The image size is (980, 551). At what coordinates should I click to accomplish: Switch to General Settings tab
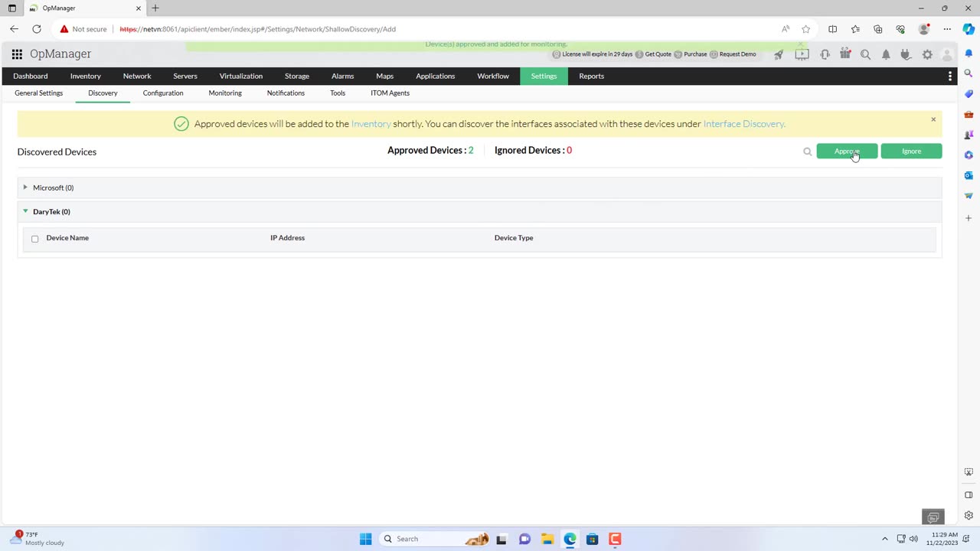[38, 93]
